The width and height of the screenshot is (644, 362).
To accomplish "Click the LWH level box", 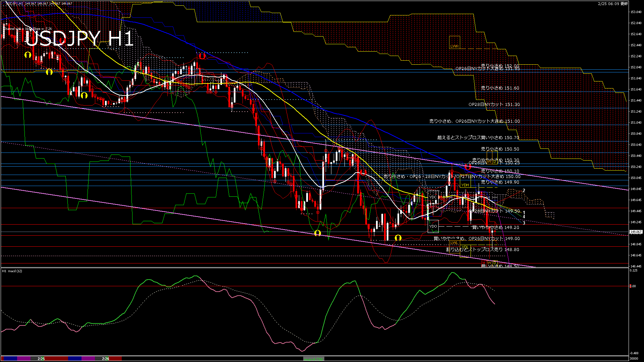I will tap(454, 42).
